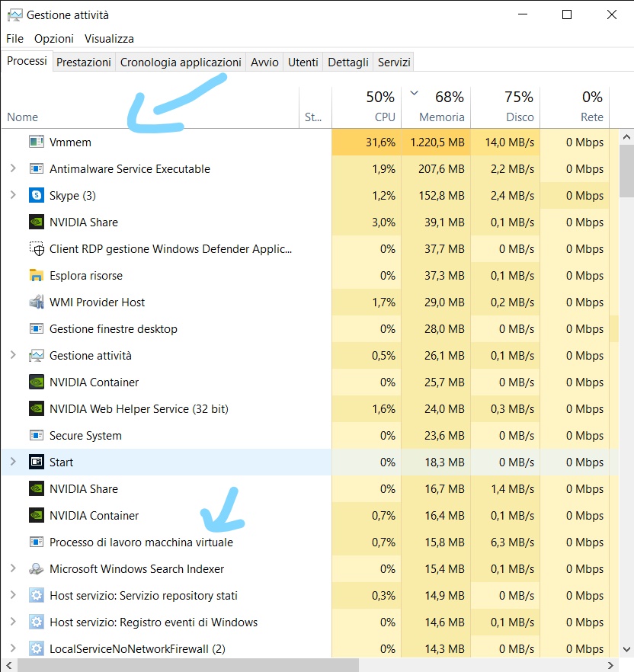This screenshot has width=634, height=672.
Task: Click the Secure System icon
Action: pos(37,436)
